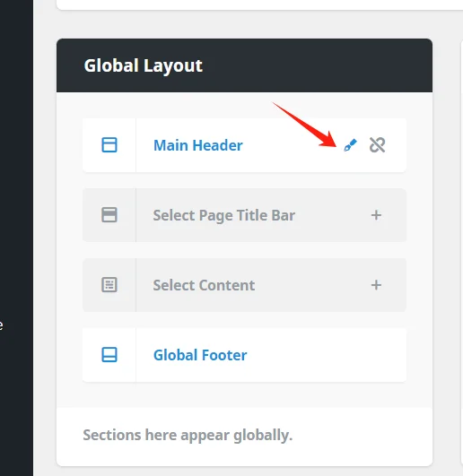Image resolution: width=463 pixels, height=476 pixels.
Task: Choose Select Page Title Bar option
Action: coord(224,215)
